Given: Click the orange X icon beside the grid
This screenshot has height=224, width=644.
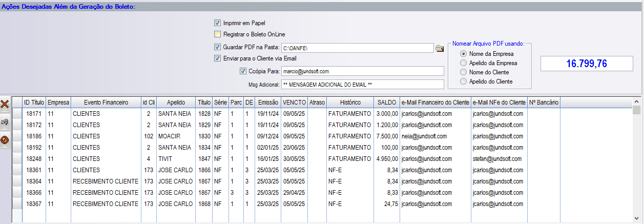Looking at the screenshot, I should (5, 105).
